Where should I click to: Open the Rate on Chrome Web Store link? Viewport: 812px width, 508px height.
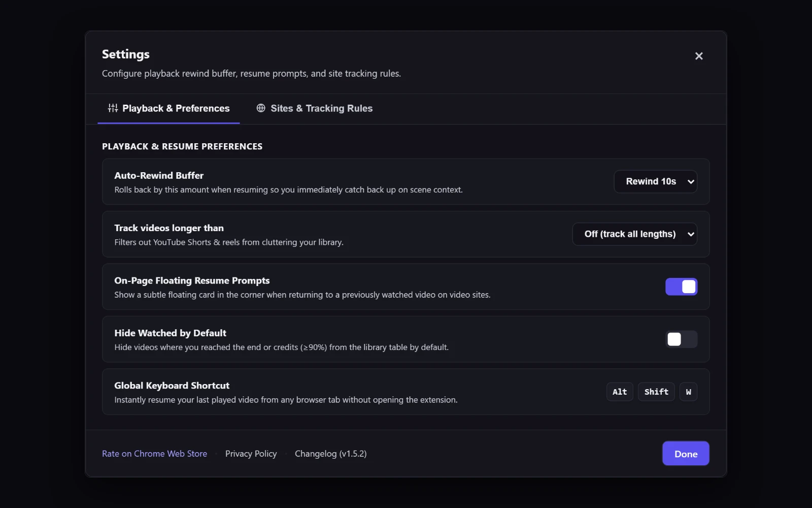(x=154, y=454)
